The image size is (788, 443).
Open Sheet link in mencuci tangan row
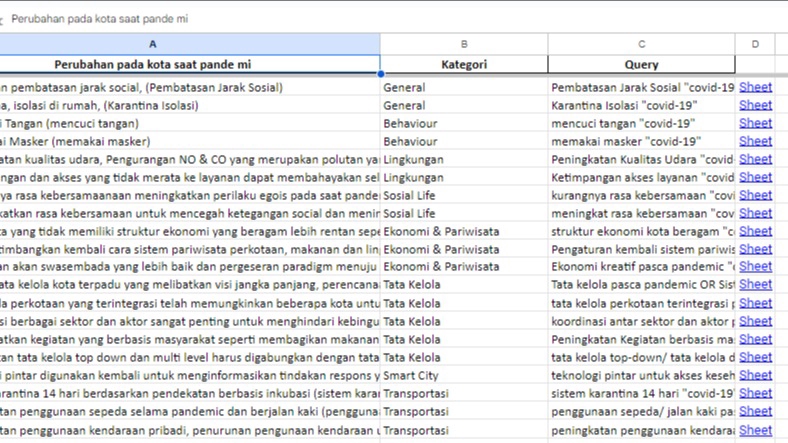tap(755, 123)
